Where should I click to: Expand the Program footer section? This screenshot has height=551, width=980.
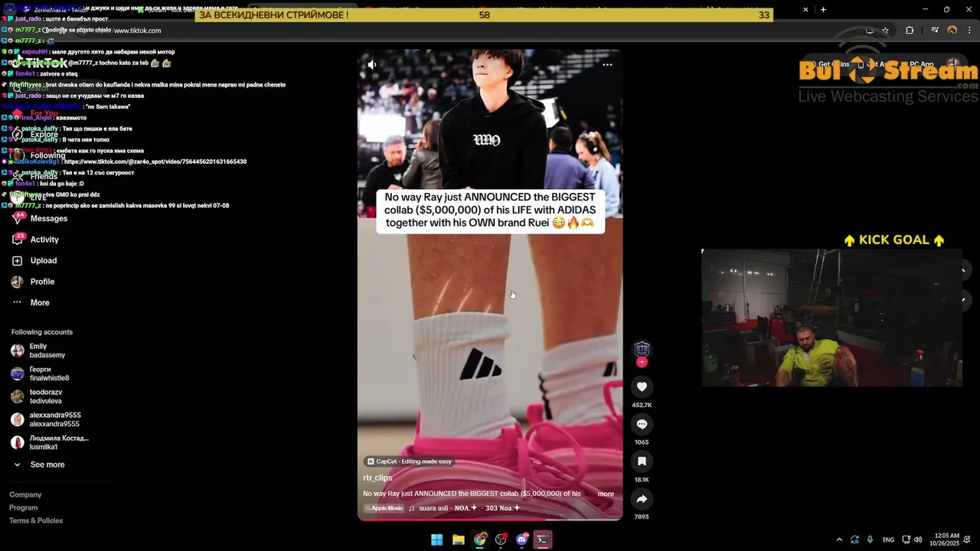click(24, 507)
